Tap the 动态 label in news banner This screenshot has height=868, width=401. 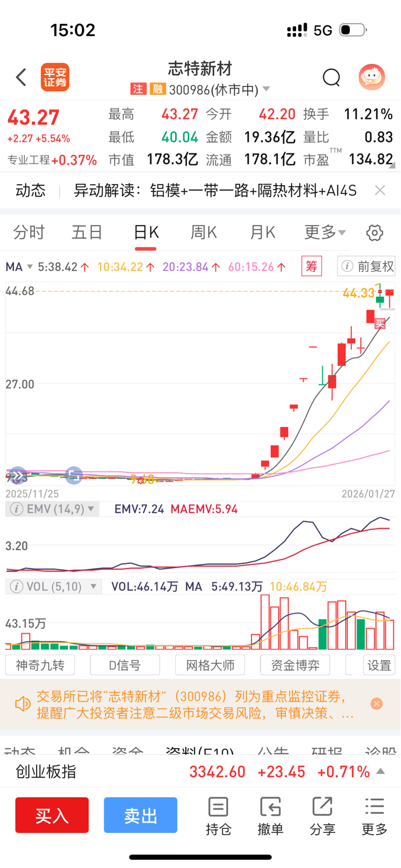31,190
